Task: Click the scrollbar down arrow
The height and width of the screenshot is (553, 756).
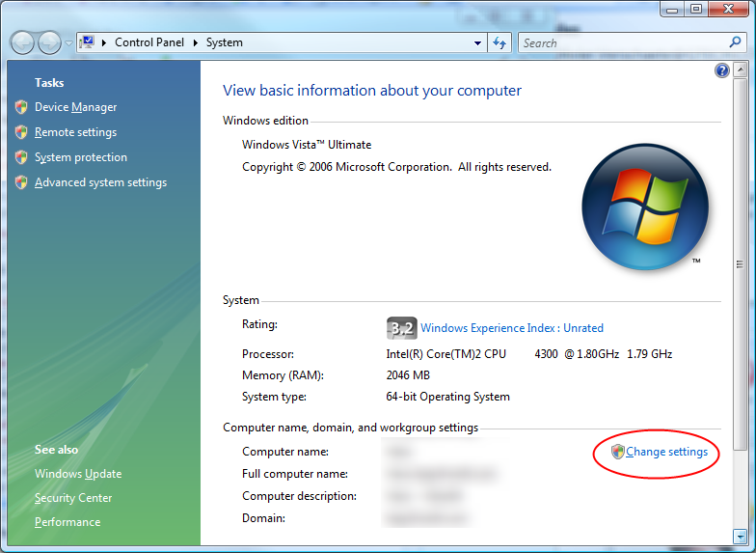Action: [740, 536]
